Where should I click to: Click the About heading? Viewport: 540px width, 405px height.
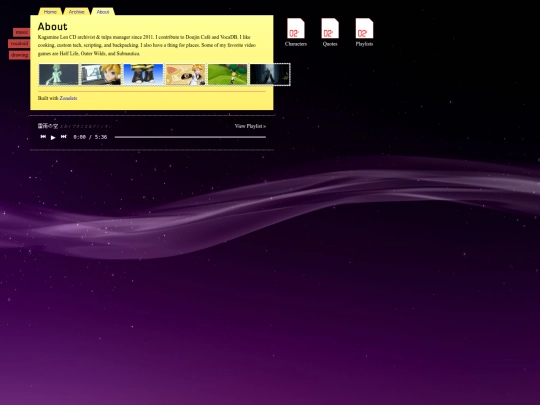coord(53,27)
